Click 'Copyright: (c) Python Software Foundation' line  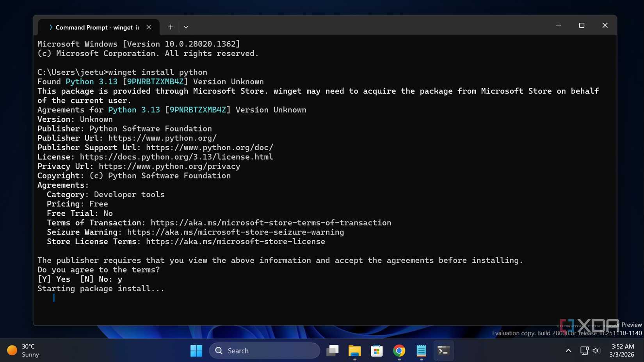[x=134, y=176]
